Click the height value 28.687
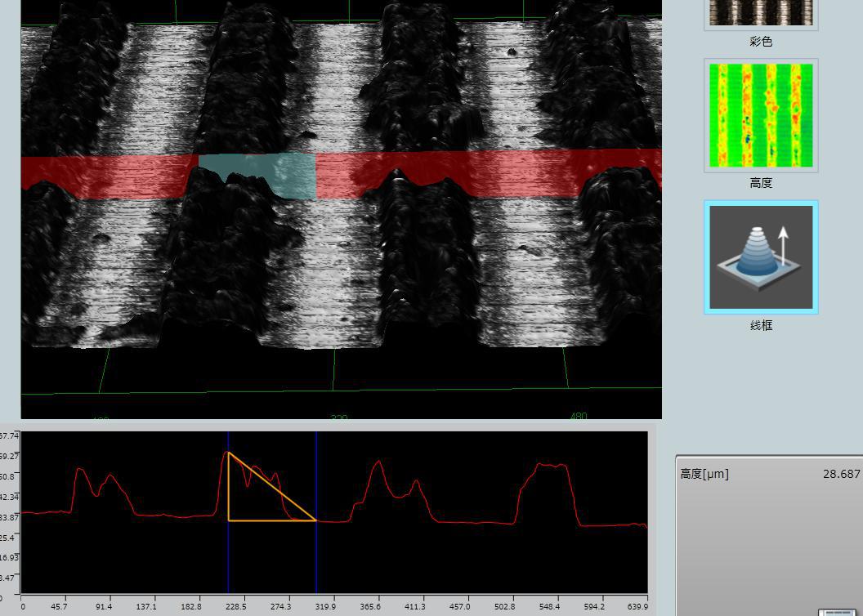Image resolution: width=863 pixels, height=616 pixels. point(841,474)
